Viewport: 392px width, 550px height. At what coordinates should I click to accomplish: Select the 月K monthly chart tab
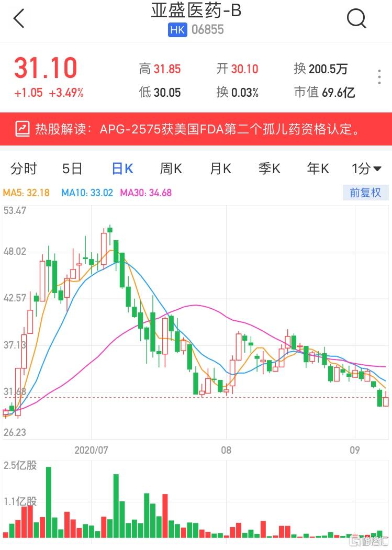(x=220, y=169)
